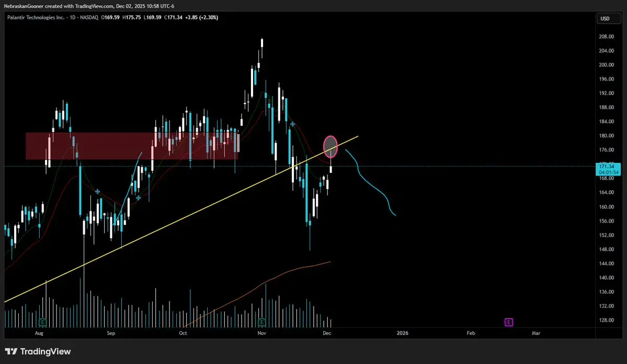
Task: Click the 1D interval label
Action: click(x=73, y=18)
